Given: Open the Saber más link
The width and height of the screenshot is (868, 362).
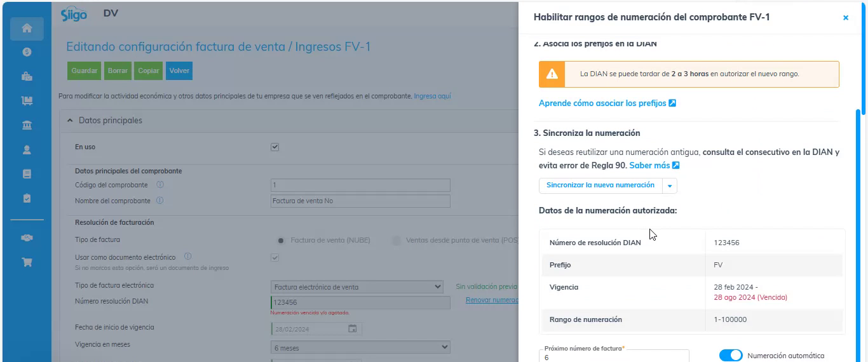Looking at the screenshot, I should coord(649,166).
